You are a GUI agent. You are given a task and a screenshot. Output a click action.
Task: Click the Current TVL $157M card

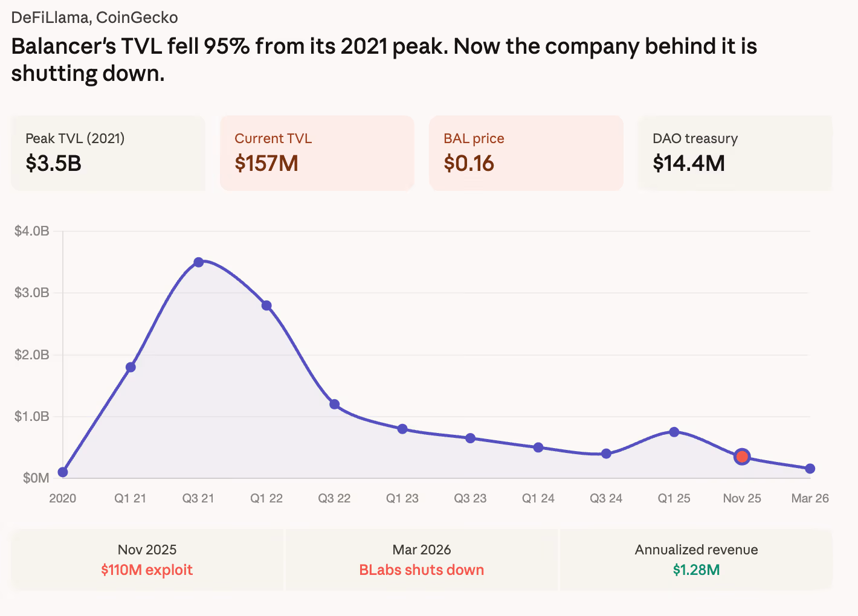[x=317, y=153]
